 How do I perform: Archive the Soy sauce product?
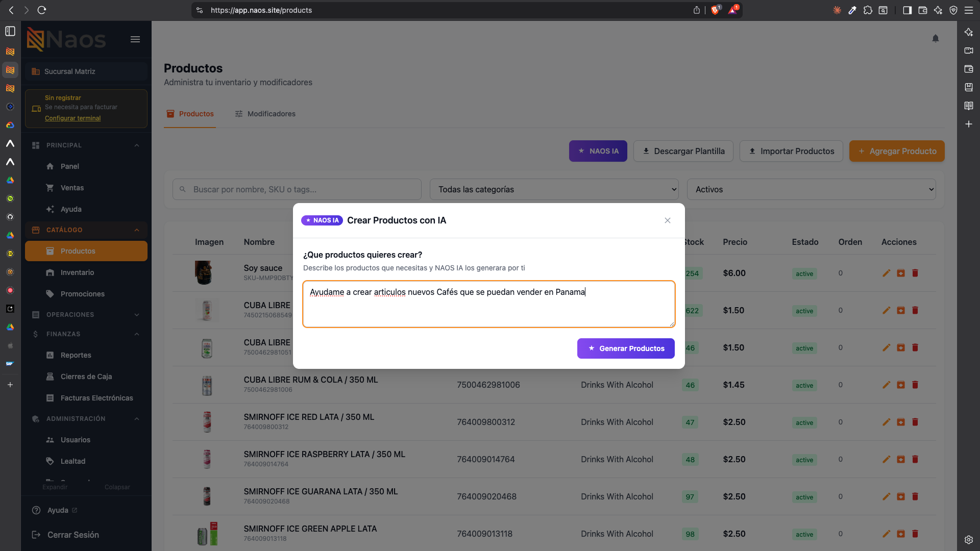(901, 273)
